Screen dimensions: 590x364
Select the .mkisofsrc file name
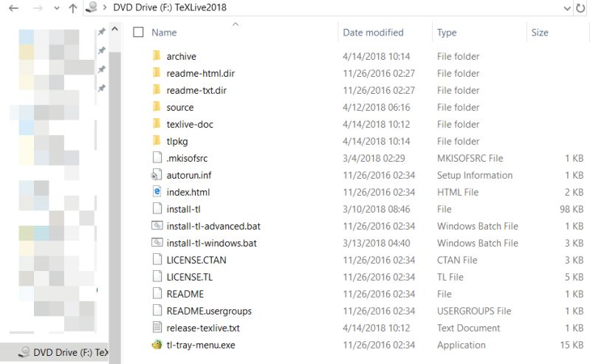coord(187,158)
